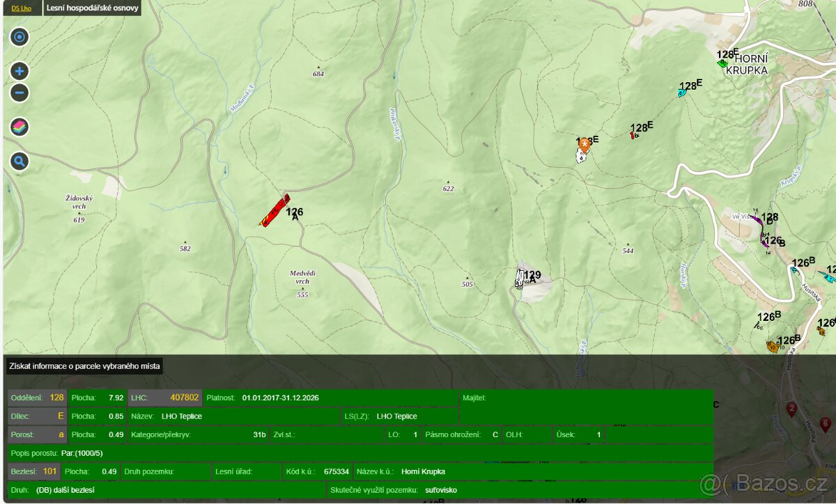Switch to Lesní hospodářské osnovy tab
836x504 pixels.
click(92, 9)
